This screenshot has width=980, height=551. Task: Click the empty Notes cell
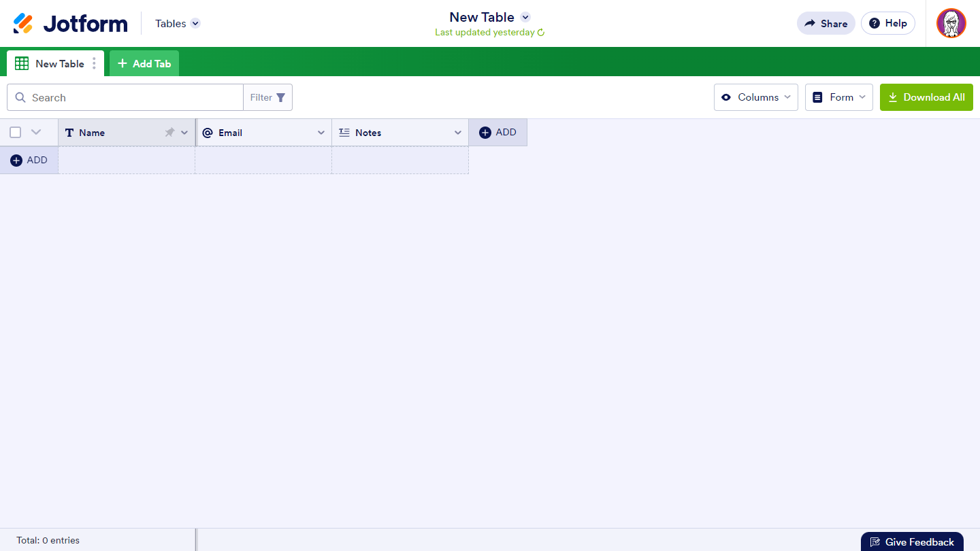click(400, 160)
